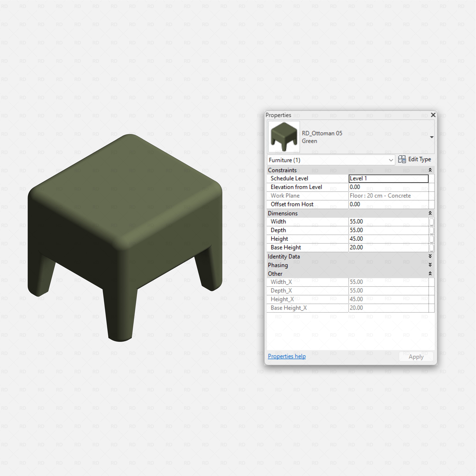
Task: Click the Elevation from Level value
Action: (388, 187)
